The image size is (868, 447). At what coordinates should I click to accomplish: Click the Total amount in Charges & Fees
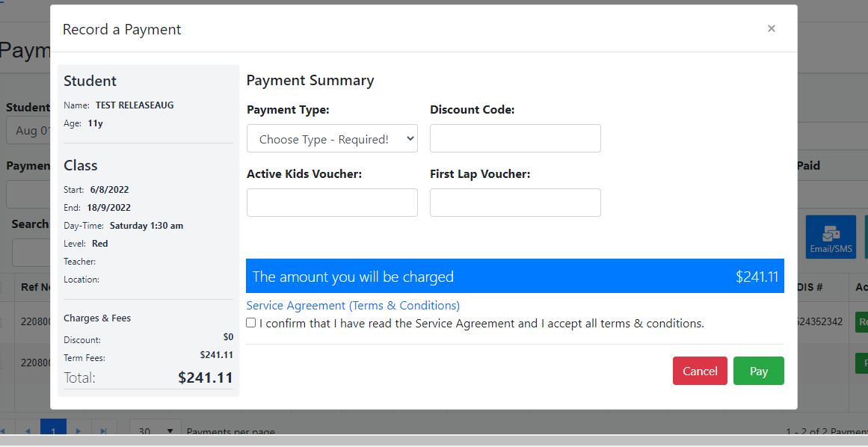[205, 377]
